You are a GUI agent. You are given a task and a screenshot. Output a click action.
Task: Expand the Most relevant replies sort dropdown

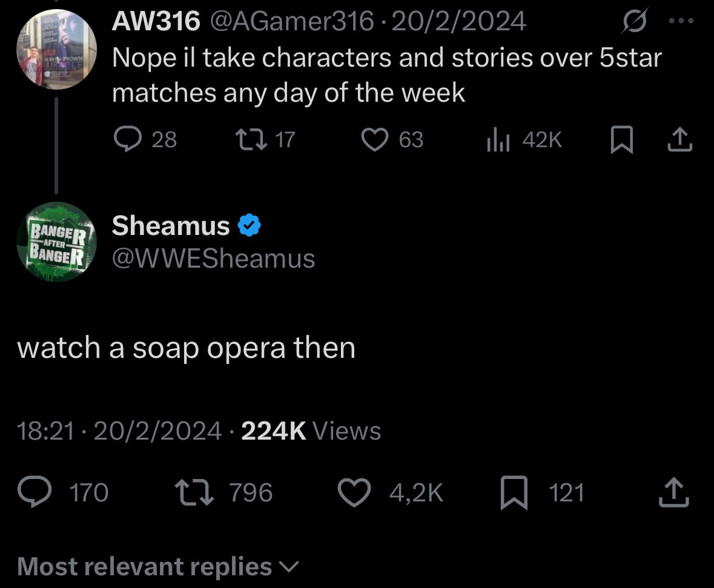158,567
